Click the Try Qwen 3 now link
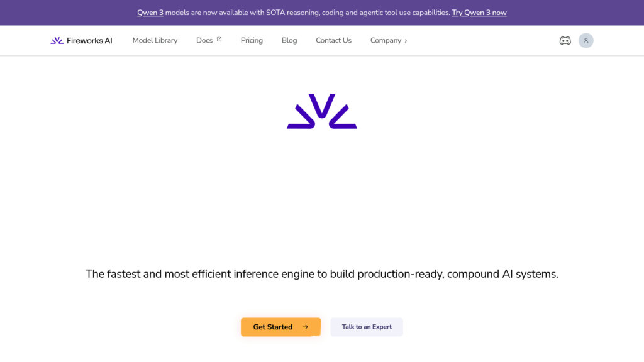This screenshot has height=362, width=644. click(x=479, y=13)
